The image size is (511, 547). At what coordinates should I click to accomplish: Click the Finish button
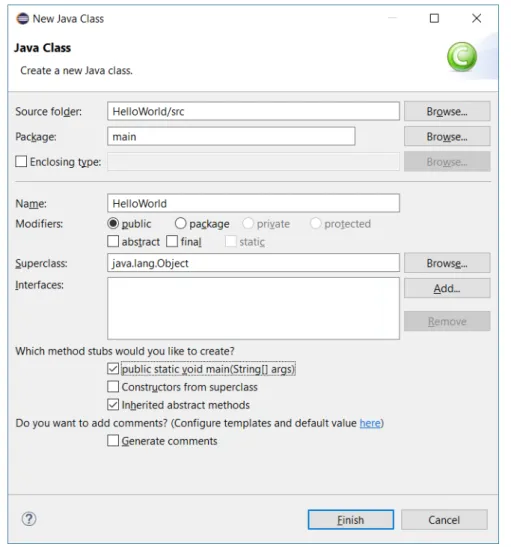pos(351,520)
